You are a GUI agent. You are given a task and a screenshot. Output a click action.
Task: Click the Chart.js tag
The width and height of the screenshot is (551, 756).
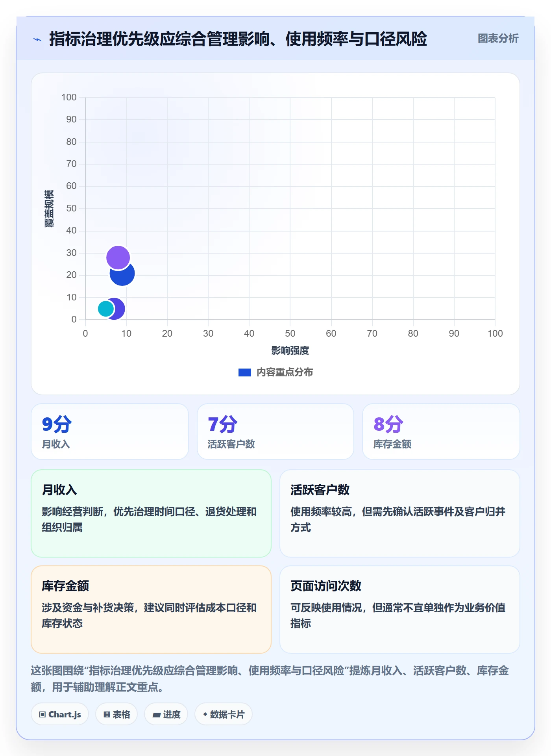pyautogui.click(x=60, y=714)
